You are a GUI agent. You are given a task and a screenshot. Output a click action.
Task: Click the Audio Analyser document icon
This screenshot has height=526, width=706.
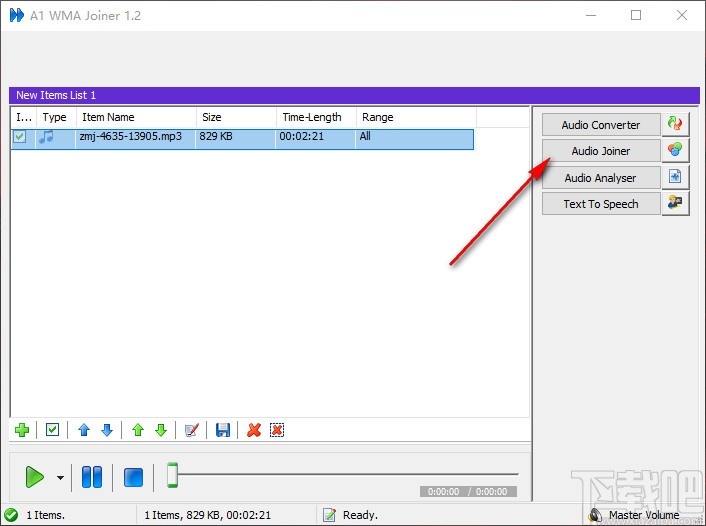point(675,177)
